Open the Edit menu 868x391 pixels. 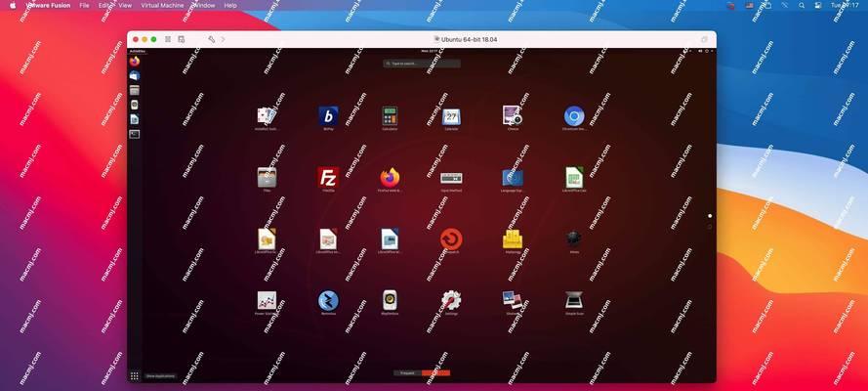(x=104, y=6)
